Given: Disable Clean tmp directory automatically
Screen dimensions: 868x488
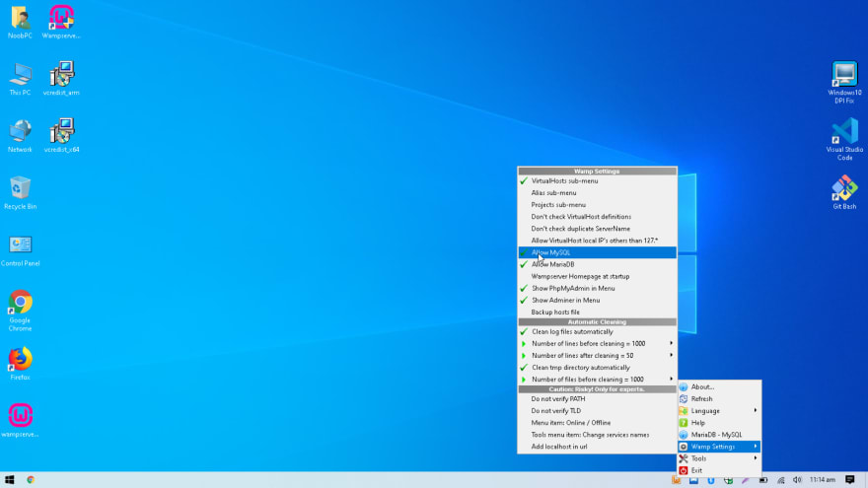Looking at the screenshot, I should pyautogui.click(x=597, y=368).
